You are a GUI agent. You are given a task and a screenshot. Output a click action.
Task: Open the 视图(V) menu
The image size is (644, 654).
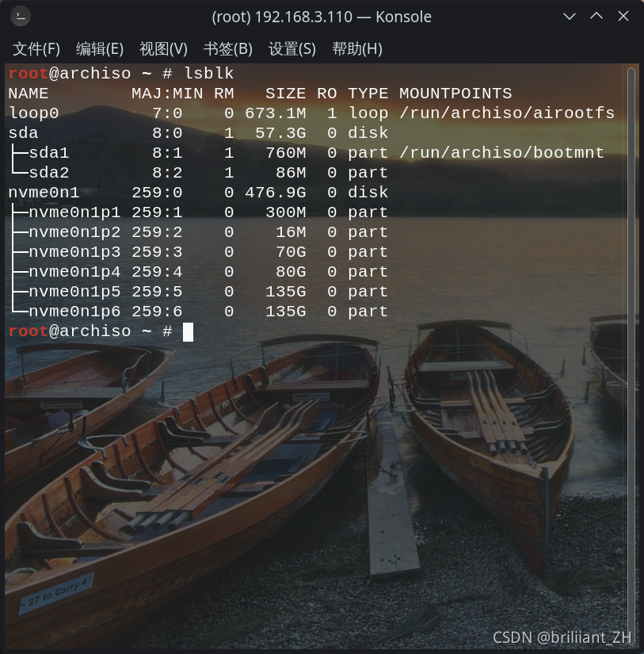tap(163, 49)
